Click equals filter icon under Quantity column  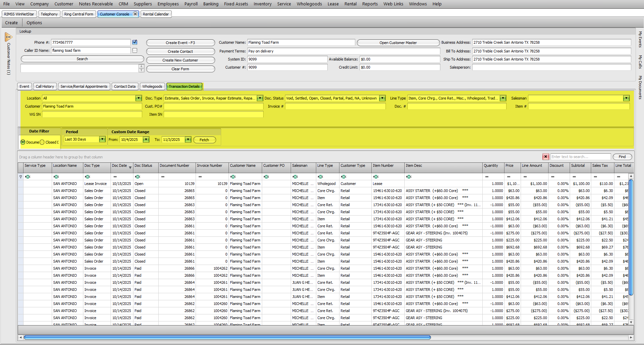487,177
